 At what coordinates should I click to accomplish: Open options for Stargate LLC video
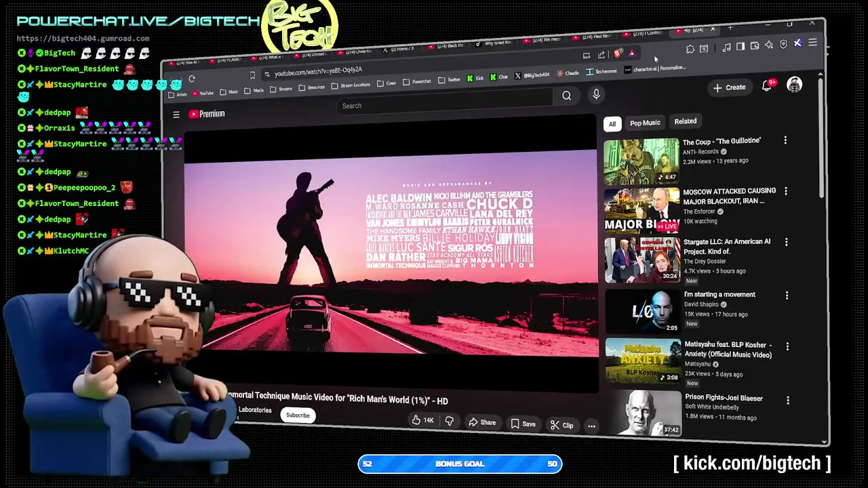click(x=787, y=242)
